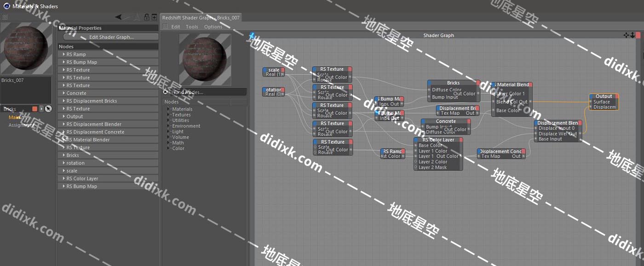Expand the Math category in node tree
This screenshot has height=266, width=644.
[x=169, y=143]
